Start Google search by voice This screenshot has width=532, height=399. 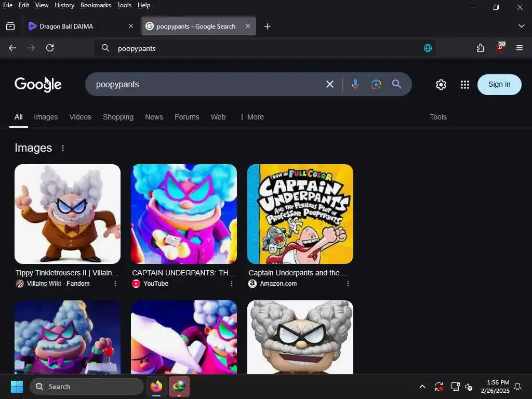[x=355, y=84]
